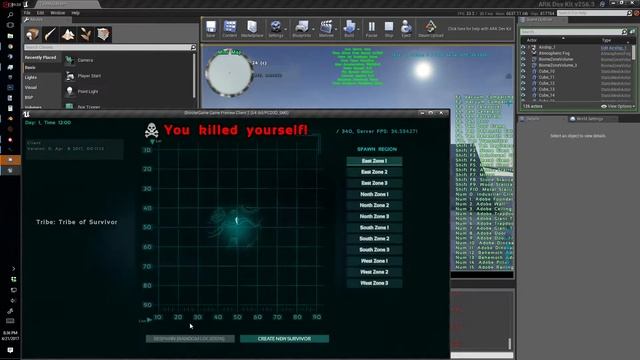
Task: Open the Blueprints toolbar dropdown arrow
Action: (313, 29)
